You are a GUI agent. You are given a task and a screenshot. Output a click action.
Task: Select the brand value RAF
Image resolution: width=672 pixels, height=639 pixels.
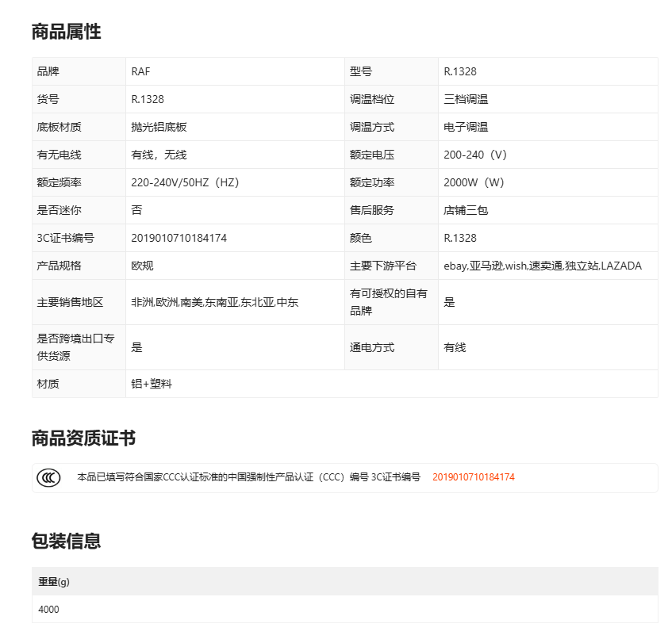point(140,71)
